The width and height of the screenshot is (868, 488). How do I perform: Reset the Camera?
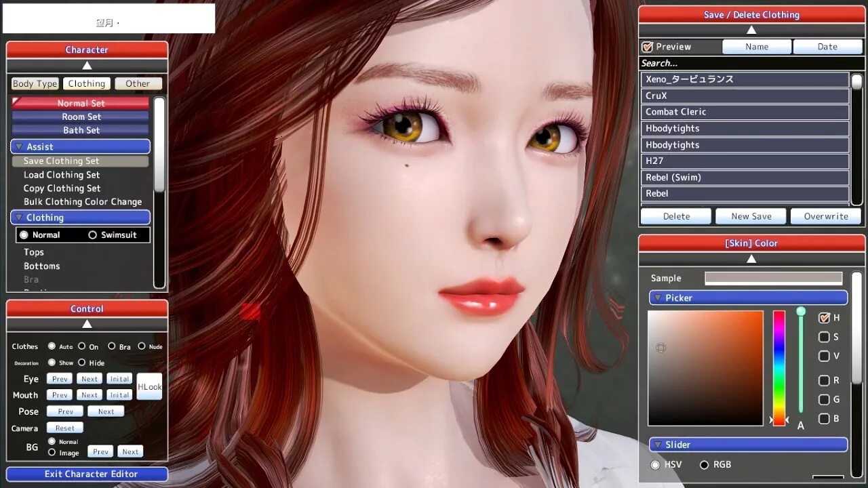click(x=65, y=428)
